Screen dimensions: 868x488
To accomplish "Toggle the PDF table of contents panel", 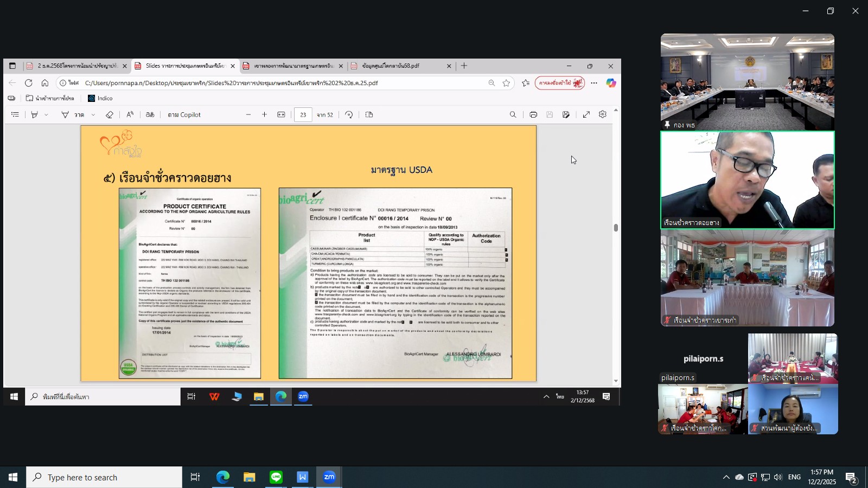I will pos(15,115).
